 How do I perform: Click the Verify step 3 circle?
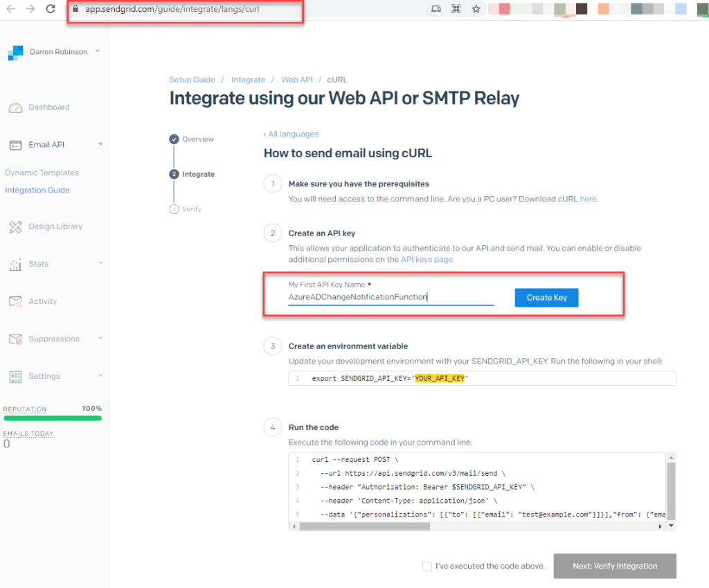click(174, 209)
